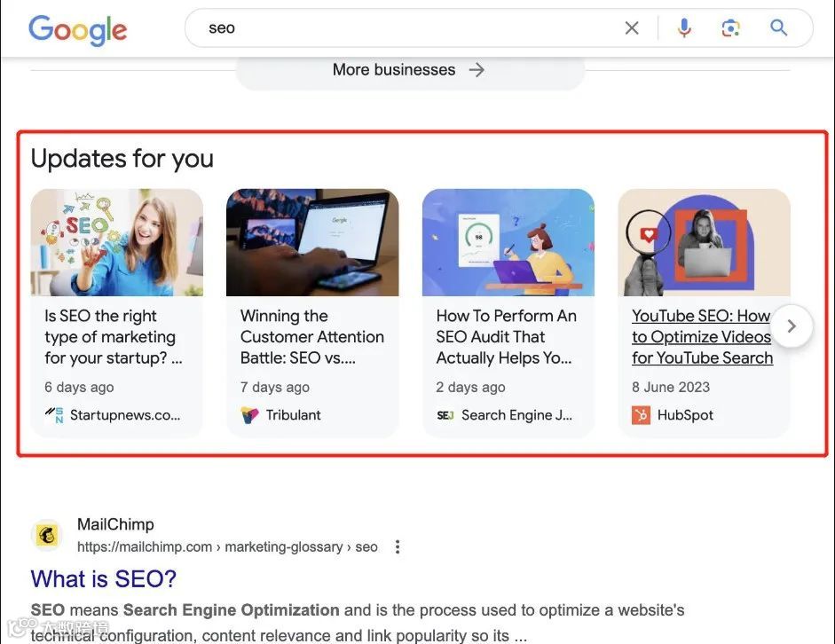
Task: Advance carousel with the next chevron
Action: tap(792, 326)
